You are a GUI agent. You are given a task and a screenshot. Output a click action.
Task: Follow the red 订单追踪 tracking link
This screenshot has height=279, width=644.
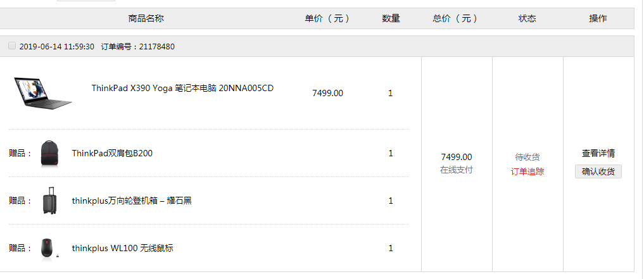pyautogui.click(x=527, y=172)
